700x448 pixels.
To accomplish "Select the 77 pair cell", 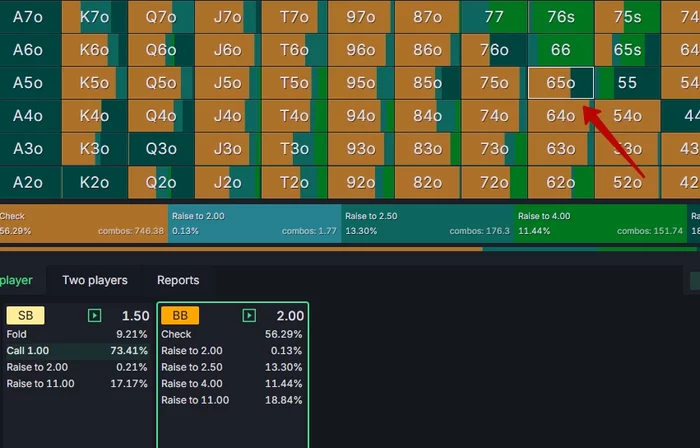I will tap(494, 17).
